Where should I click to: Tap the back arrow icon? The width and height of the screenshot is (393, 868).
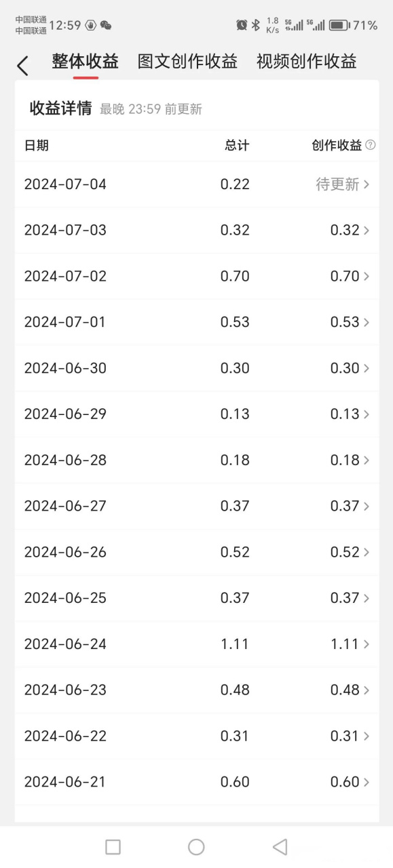click(22, 66)
